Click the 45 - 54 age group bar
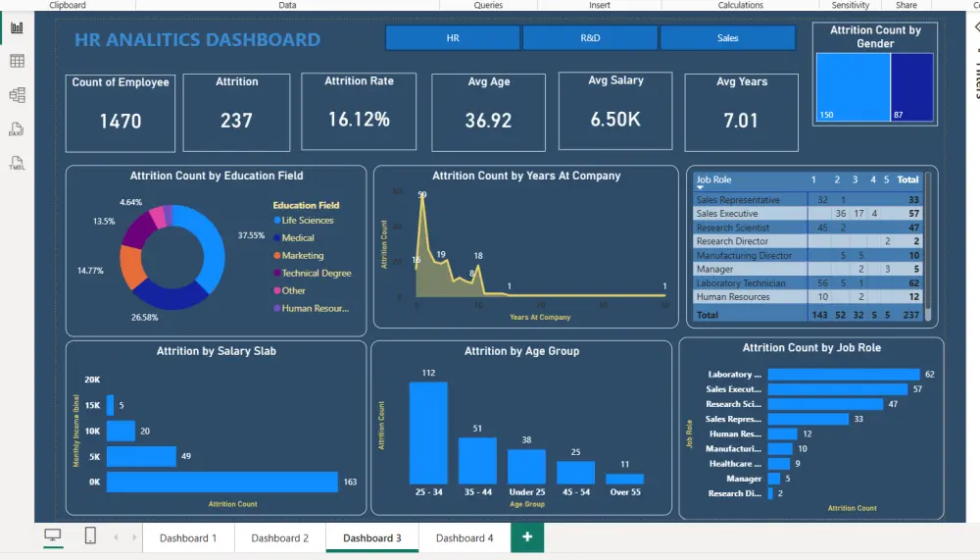The width and height of the screenshot is (980, 560). [575, 473]
